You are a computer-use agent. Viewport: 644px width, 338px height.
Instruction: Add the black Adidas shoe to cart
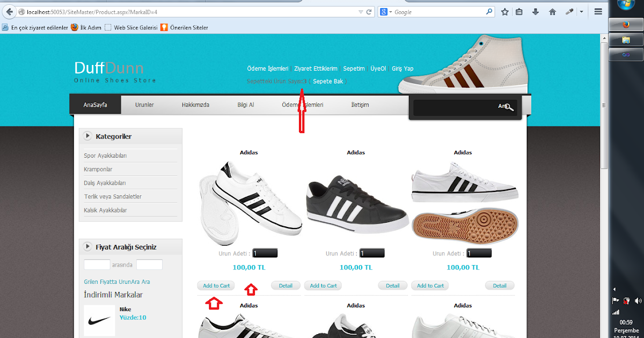[324, 286]
